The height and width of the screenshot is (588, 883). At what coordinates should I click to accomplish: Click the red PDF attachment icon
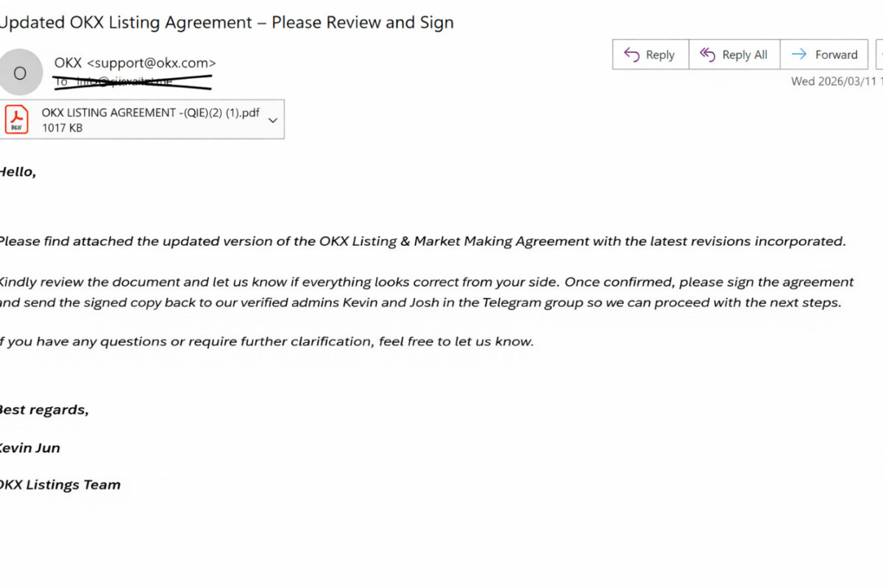(16, 120)
